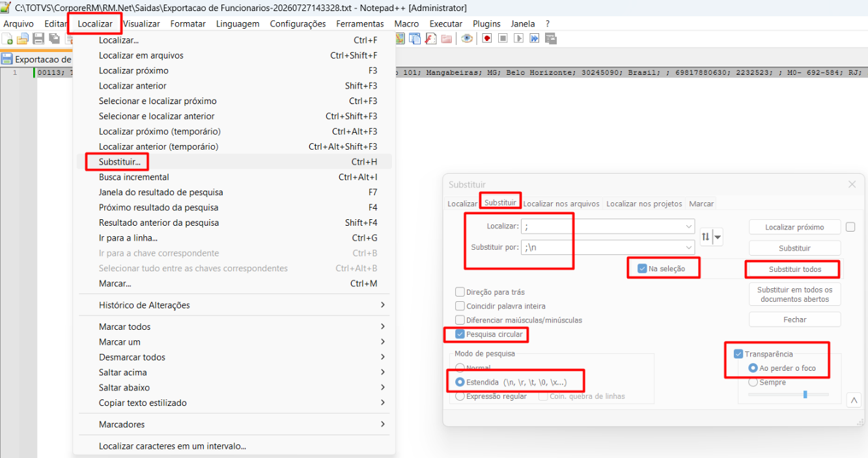Adjust the transparency slider handle
Screen dimensions: 868x458
tap(805, 394)
